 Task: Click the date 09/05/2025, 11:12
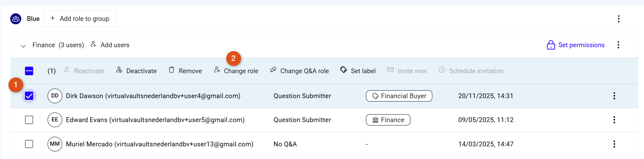coord(486,120)
